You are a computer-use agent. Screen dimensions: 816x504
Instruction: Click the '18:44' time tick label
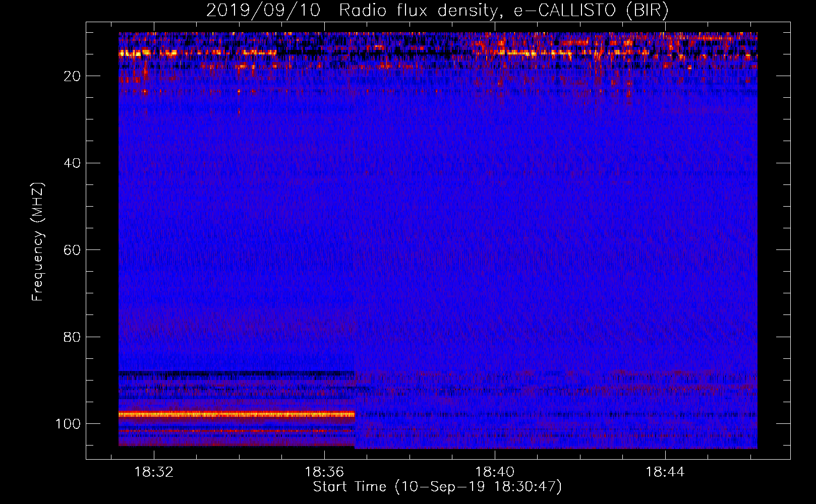coord(665,472)
